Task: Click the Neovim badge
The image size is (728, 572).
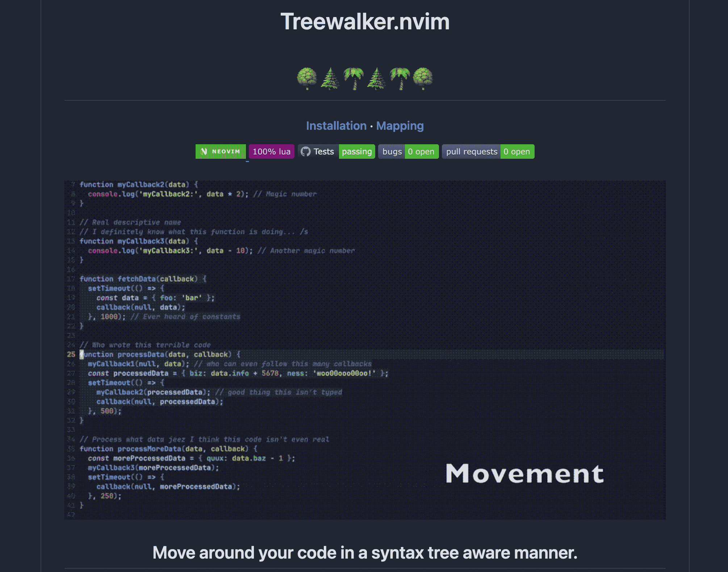Action: (x=221, y=152)
